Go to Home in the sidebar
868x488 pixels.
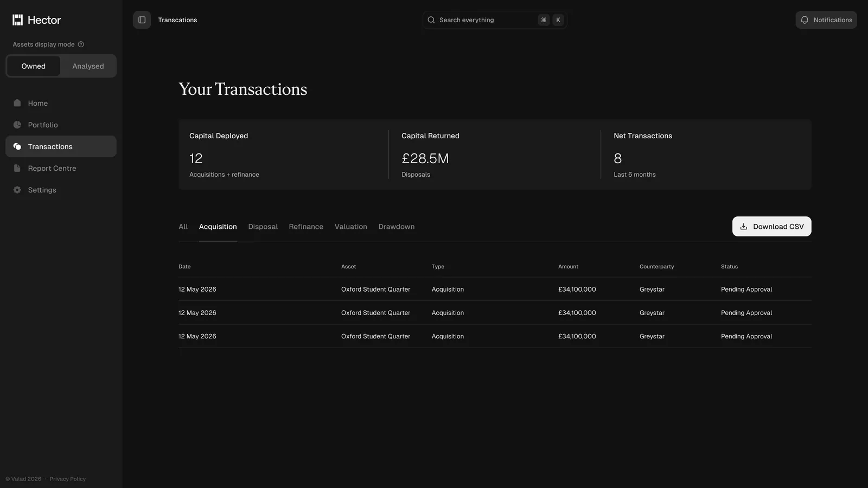pos(61,103)
